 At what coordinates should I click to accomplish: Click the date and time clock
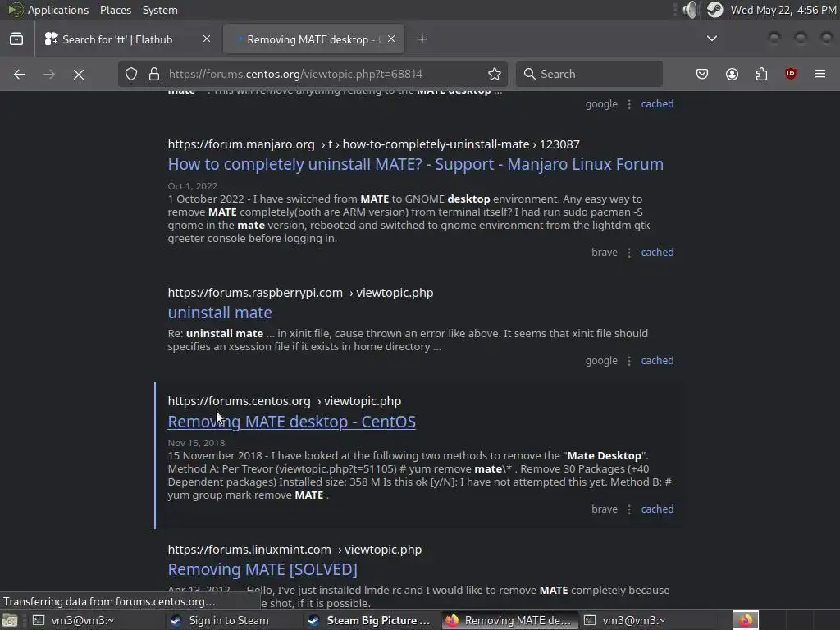(x=783, y=10)
